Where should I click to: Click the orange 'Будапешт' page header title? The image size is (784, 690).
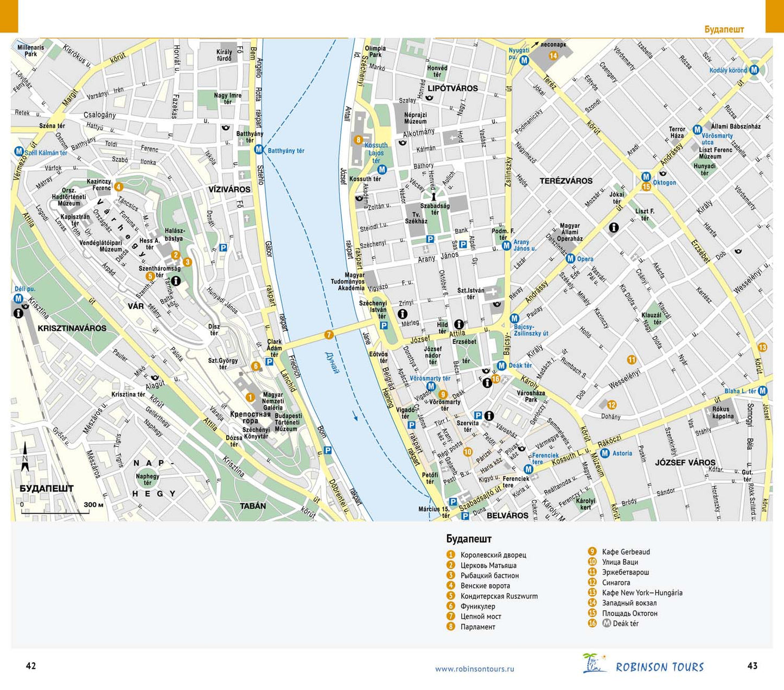pyautogui.click(x=724, y=29)
